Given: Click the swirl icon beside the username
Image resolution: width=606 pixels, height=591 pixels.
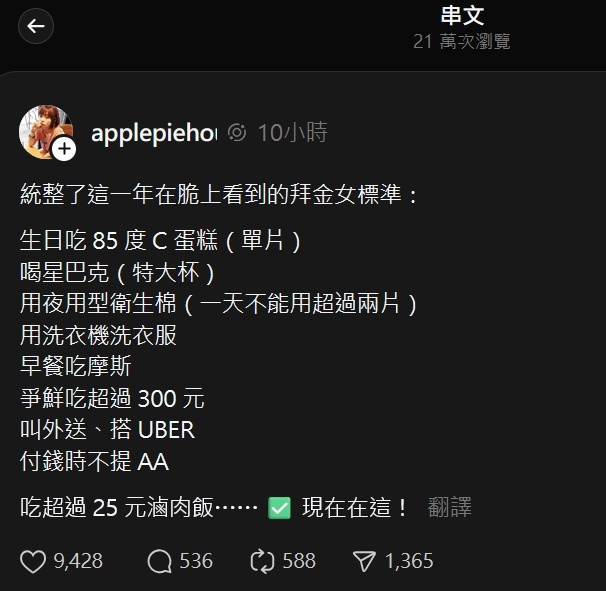Looking at the screenshot, I should click(237, 133).
